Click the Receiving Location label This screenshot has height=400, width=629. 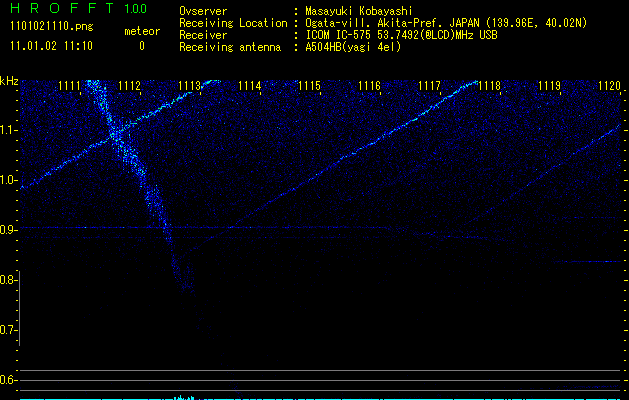(x=233, y=23)
